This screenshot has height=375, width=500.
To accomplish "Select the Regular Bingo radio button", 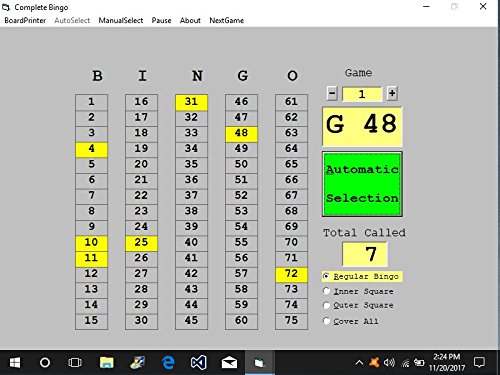I will (362, 277).
